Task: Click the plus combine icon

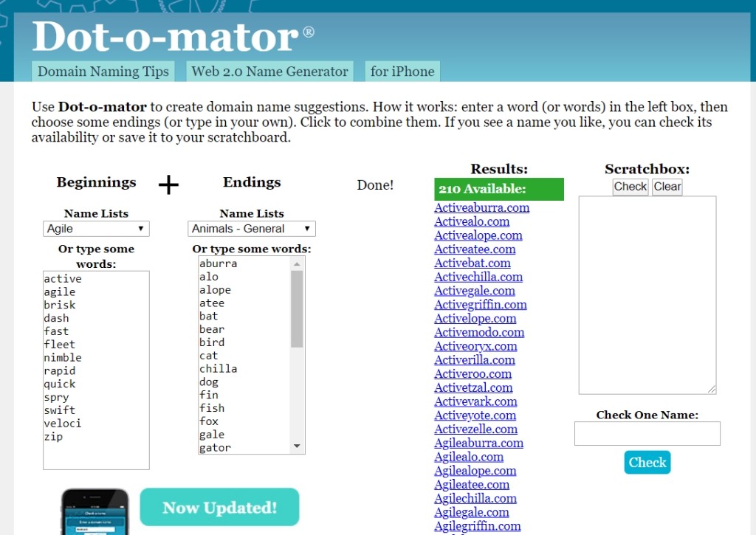Action: [169, 184]
